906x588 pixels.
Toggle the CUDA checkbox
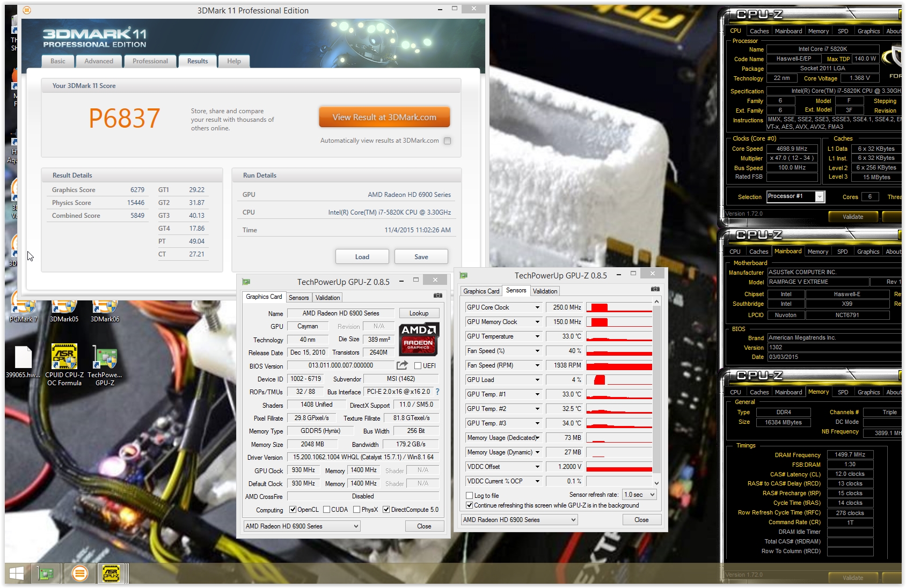(326, 510)
